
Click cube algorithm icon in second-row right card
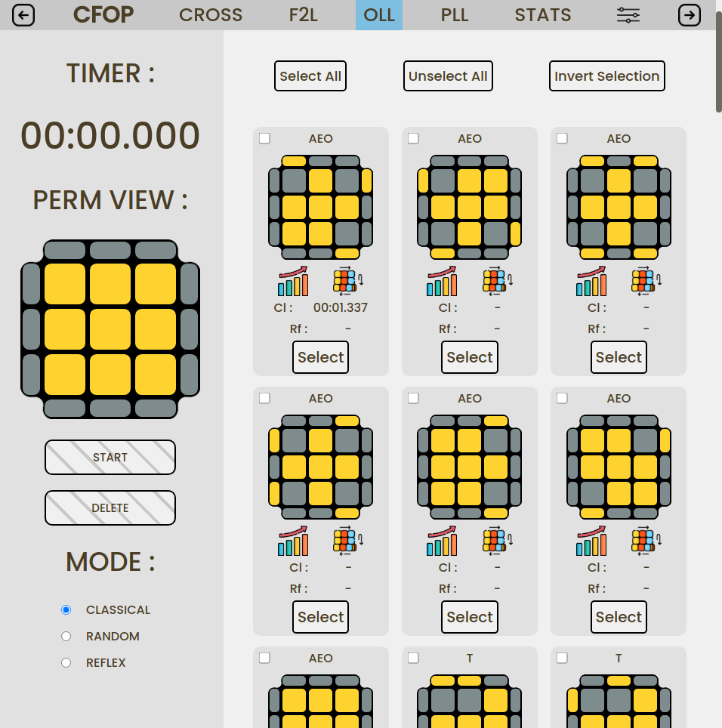(646, 541)
